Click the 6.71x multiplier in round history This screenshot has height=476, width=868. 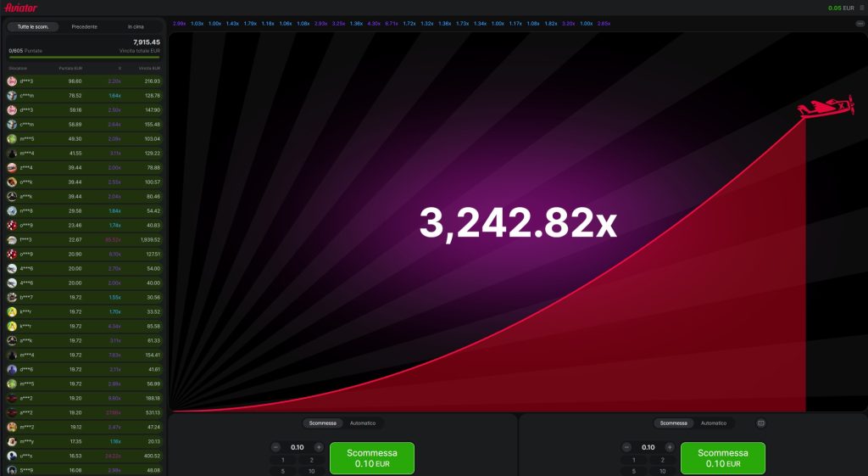(x=391, y=24)
